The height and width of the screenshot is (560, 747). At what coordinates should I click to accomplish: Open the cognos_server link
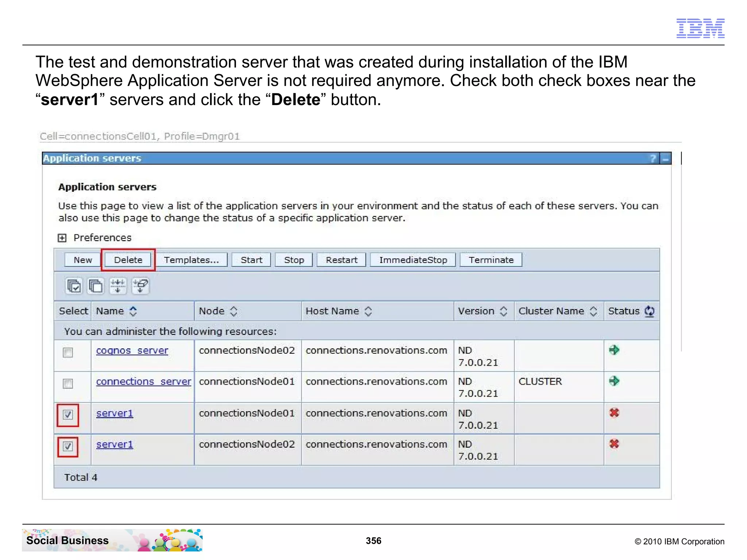point(132,350)
